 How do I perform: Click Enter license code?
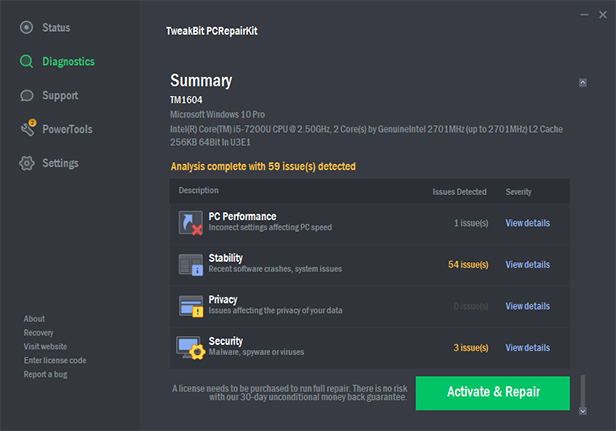point(55,360)
